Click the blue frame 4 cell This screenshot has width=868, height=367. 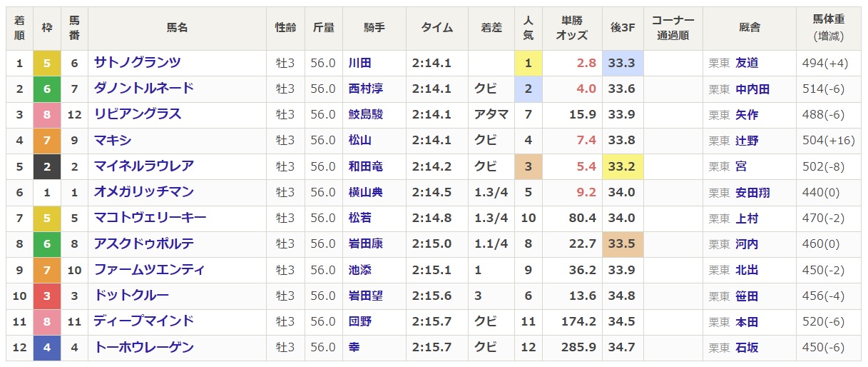pos(47,348)
